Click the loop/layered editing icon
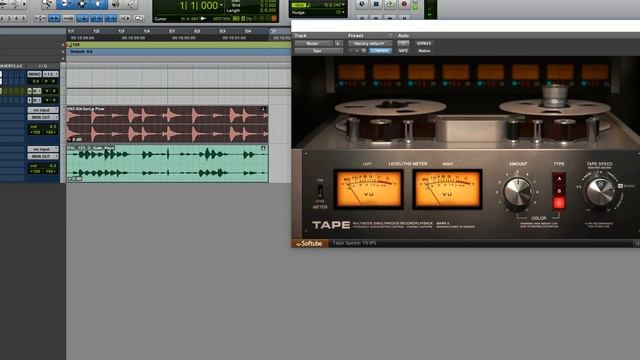This screenshot has width=640, height=360. (139, 18)
